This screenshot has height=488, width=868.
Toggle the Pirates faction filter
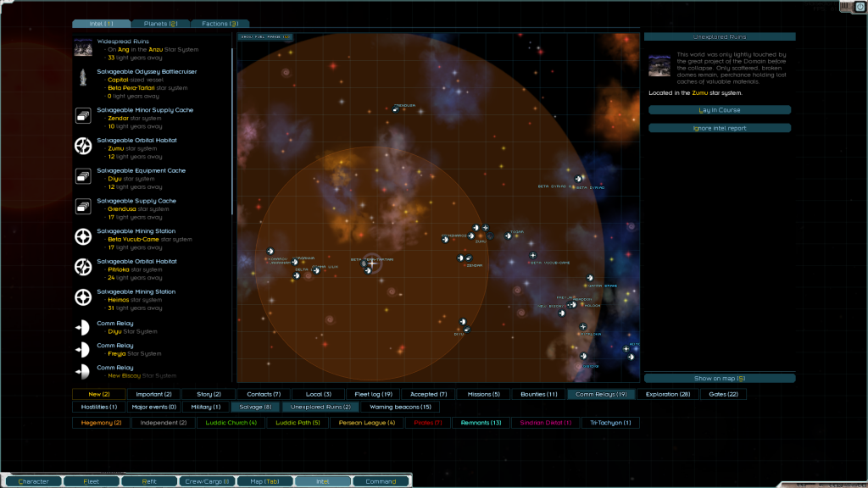tap(427, 422)
